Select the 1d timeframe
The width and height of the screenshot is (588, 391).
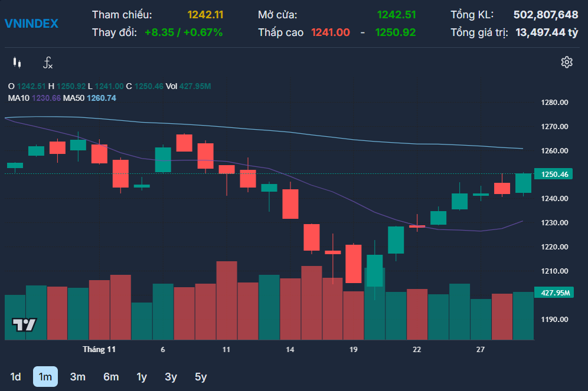pos(16,377)
